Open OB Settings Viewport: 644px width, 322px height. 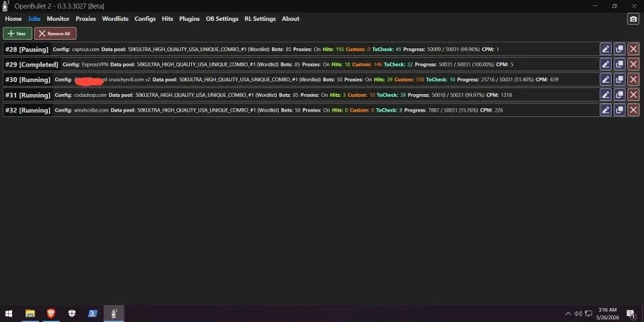[x=222, y=19]
